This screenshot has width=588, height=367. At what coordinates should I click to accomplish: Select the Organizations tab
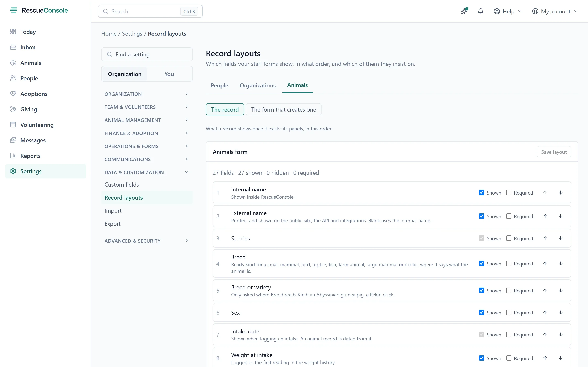click(257, 85)
